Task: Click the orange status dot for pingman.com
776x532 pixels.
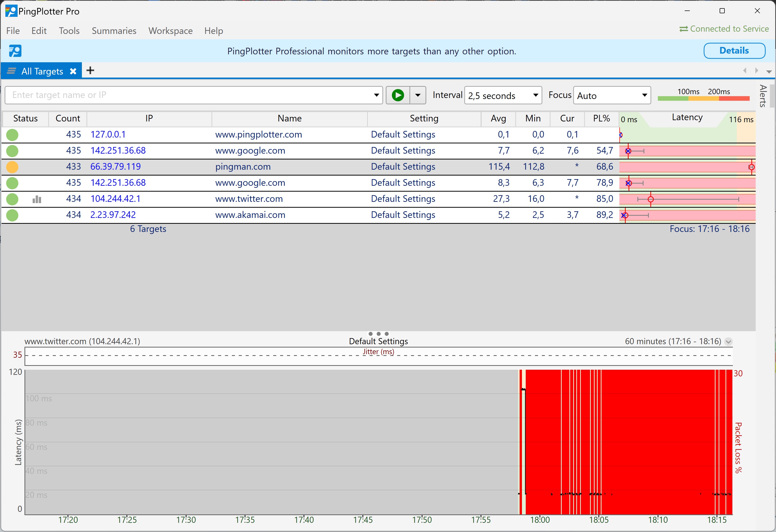Action: click(x=12, y=167)
